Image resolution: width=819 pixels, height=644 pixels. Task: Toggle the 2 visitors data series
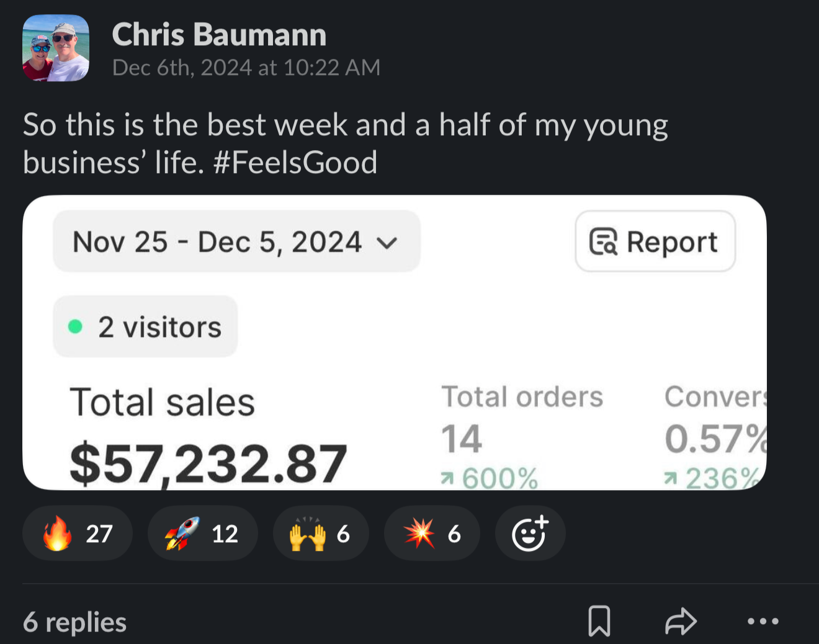145,327
